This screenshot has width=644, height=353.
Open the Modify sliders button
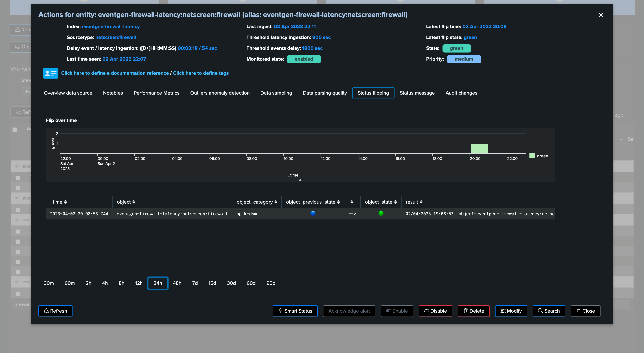point(511,311)
